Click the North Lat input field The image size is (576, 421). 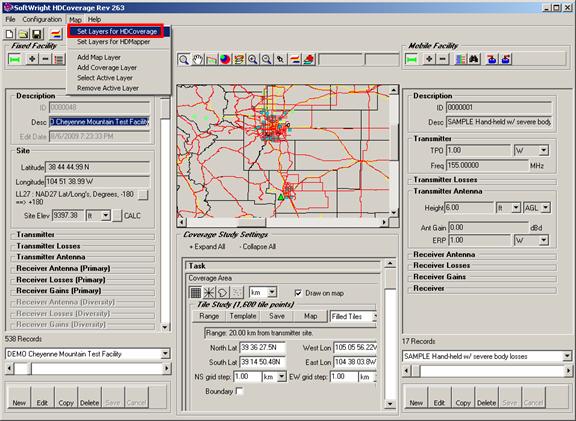point(263,348)
